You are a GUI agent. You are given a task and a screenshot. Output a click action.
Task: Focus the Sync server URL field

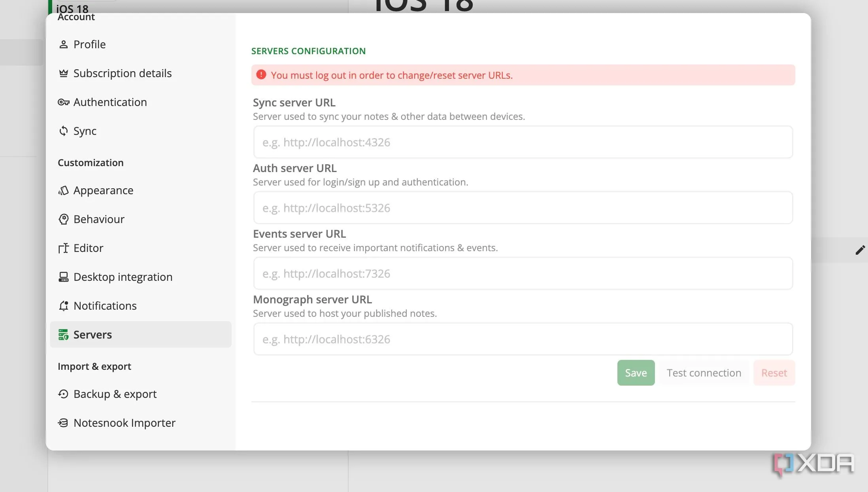(523, 142)
